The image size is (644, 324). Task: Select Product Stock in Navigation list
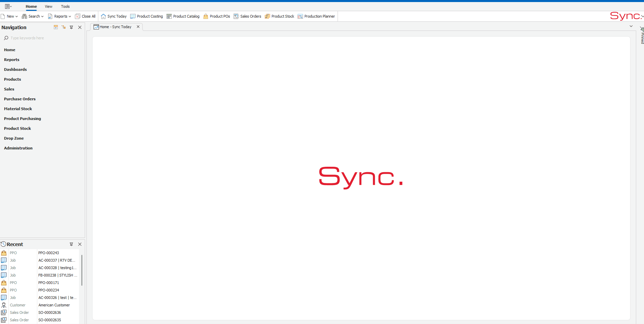tap(17, 128)
